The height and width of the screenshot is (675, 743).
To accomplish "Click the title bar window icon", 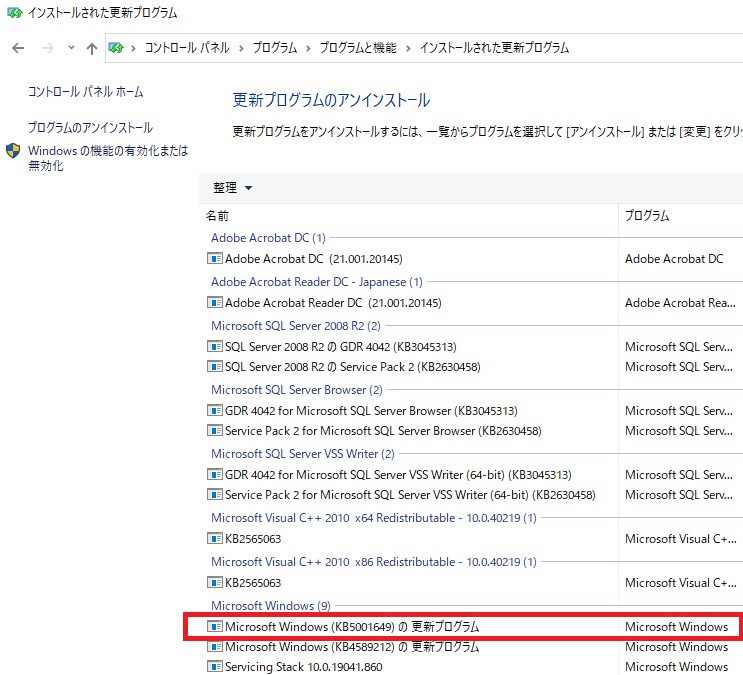I will point(14,12).
